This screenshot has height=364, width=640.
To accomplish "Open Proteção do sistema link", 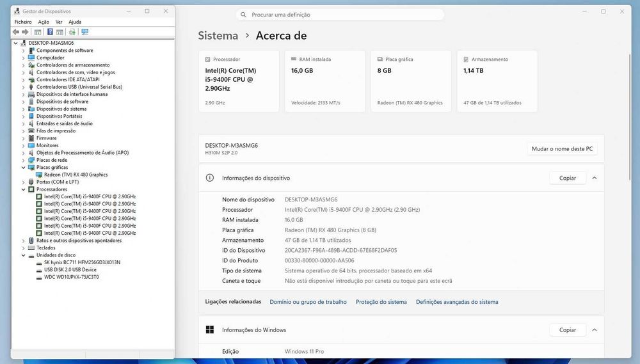I will (x=381, y=302).
